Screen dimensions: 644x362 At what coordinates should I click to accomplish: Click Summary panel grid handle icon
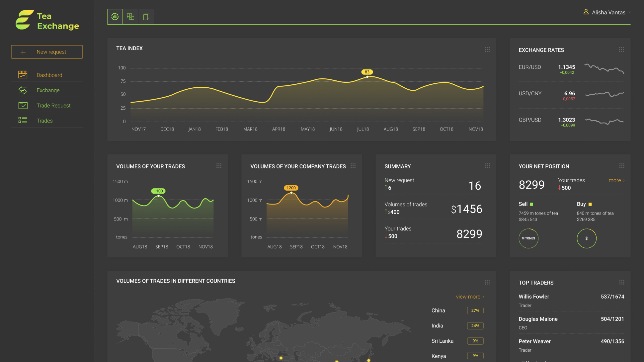(x=487, y=166)
